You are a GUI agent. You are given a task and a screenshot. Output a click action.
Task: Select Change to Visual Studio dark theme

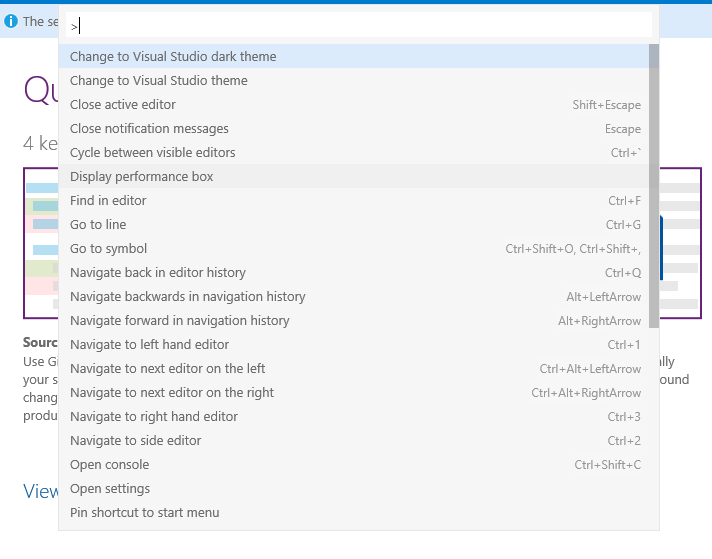173,57
